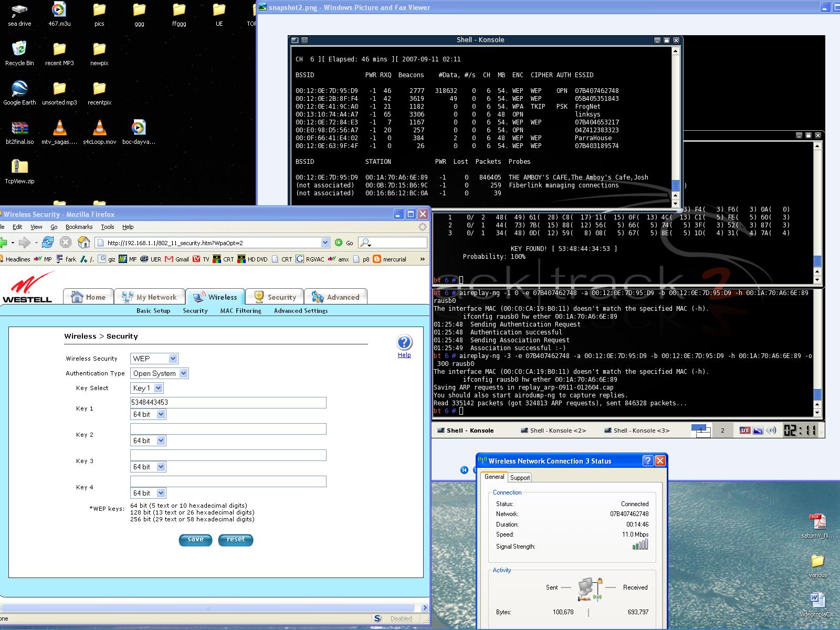Open the Headlines bookmark
Viewport: 840px width, 630px height.
[x=15, y=259]
